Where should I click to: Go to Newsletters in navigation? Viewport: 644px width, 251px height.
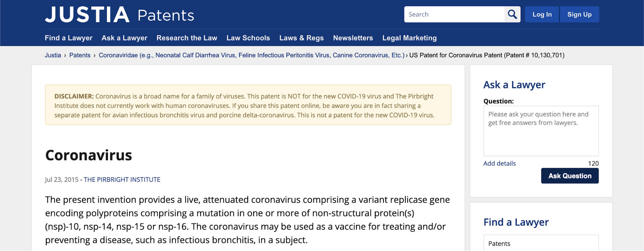353,38
